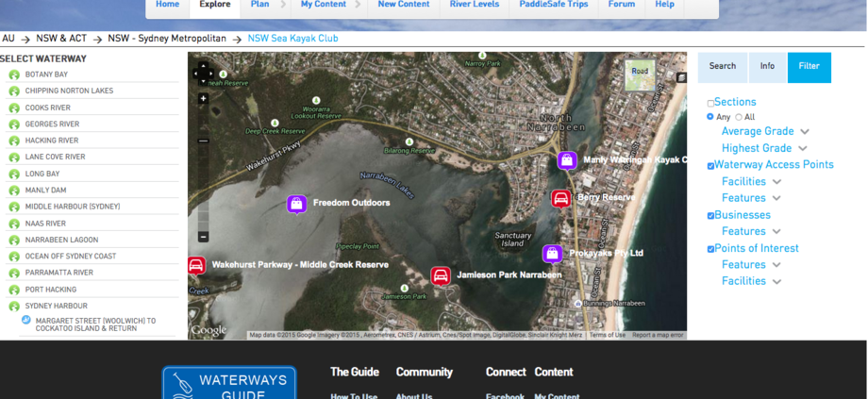Open the My Content menu
This screenshot has width=868, height=399.
324,5
